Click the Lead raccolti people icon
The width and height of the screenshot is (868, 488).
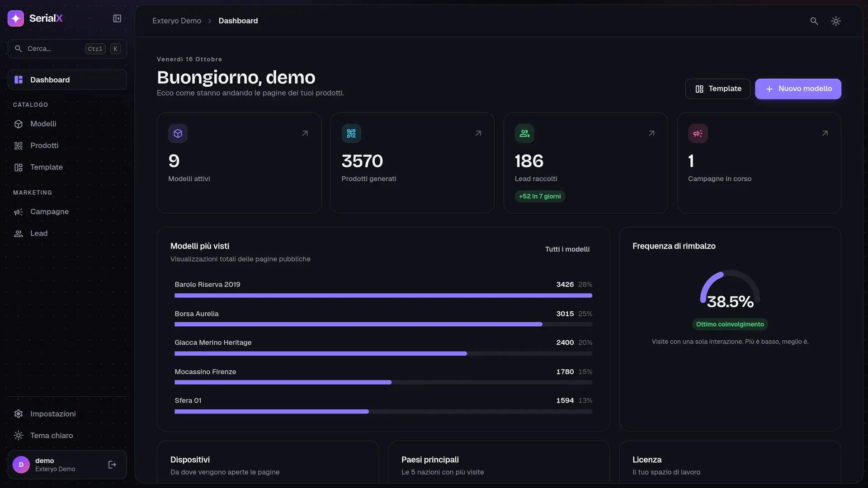tap(524, 133)
